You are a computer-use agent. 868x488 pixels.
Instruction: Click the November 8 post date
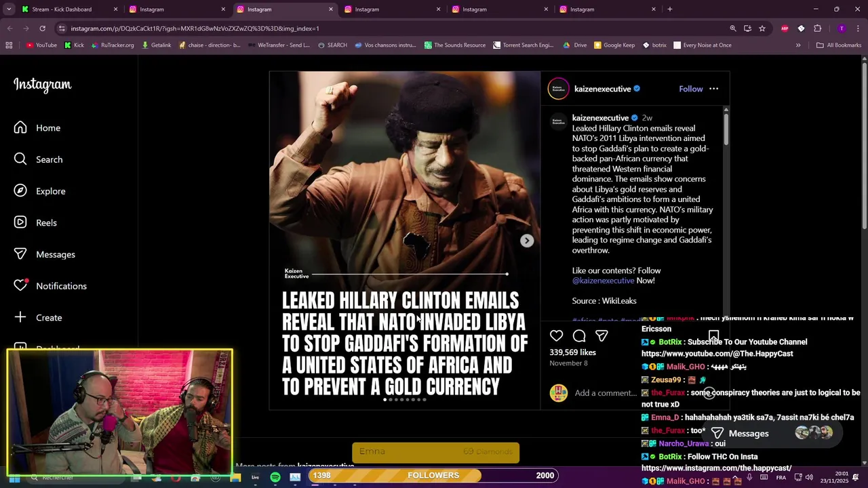568,363
